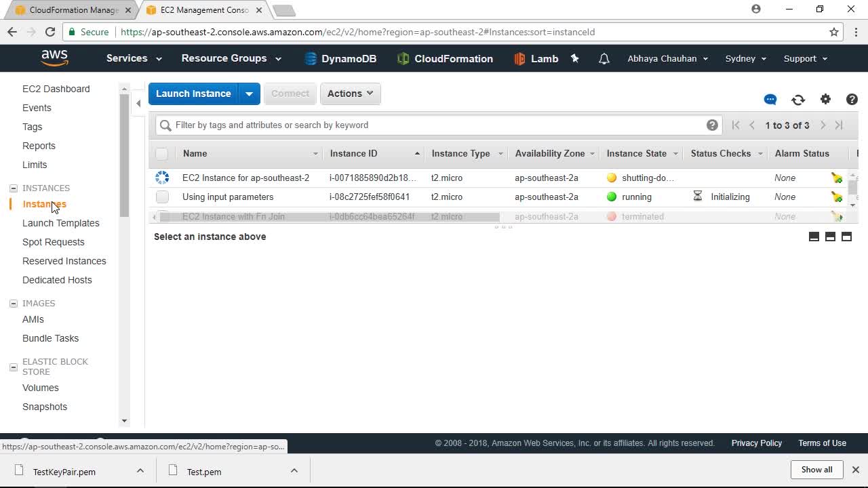Open the notifications bell

tap(604, 59)
